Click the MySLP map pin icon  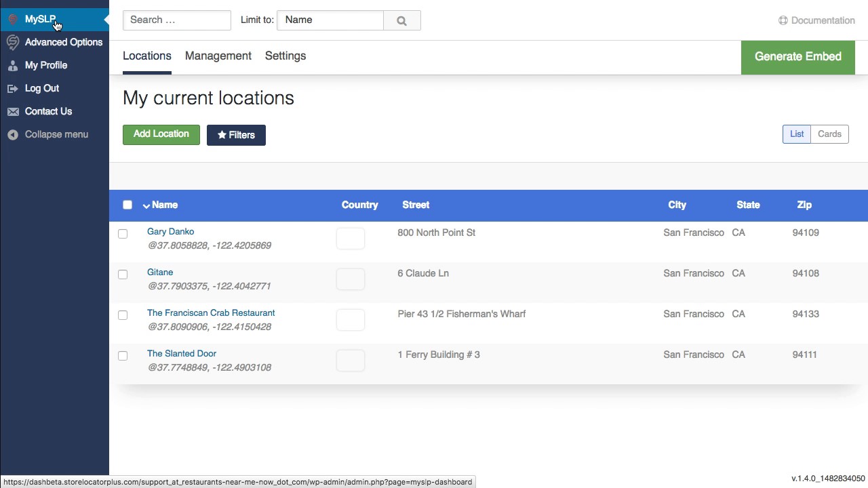tap(12, 19)
